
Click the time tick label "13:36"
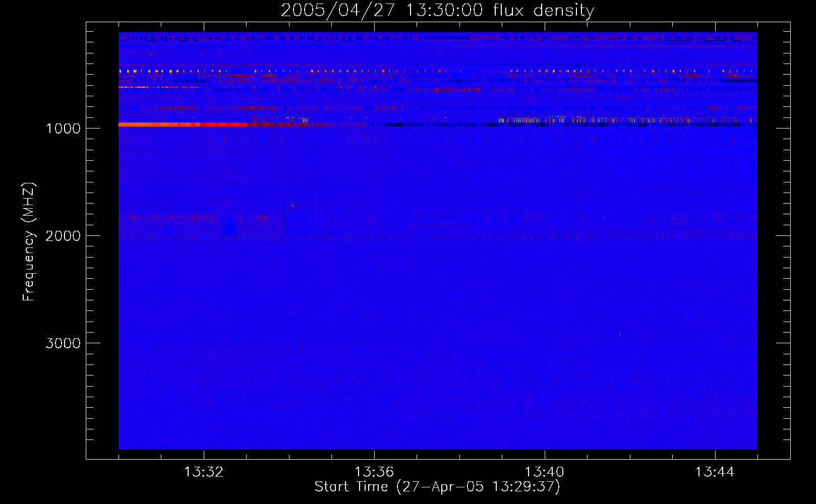click(x=374, y=472)
